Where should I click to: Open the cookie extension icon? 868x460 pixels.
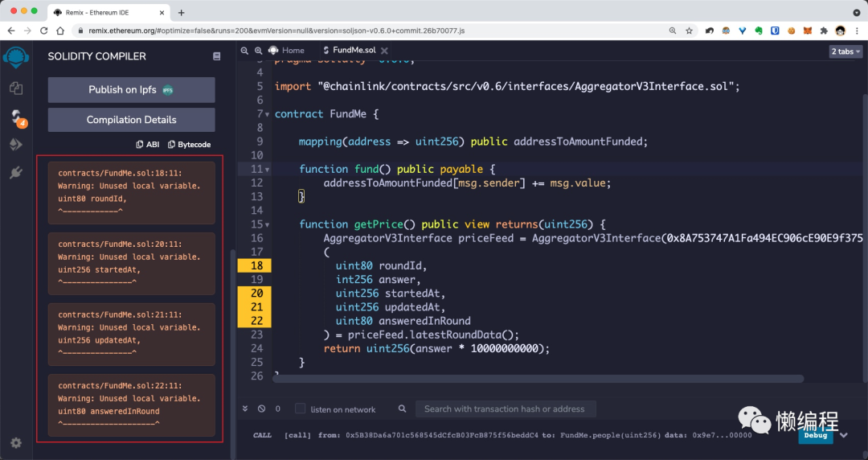[792, 31]
